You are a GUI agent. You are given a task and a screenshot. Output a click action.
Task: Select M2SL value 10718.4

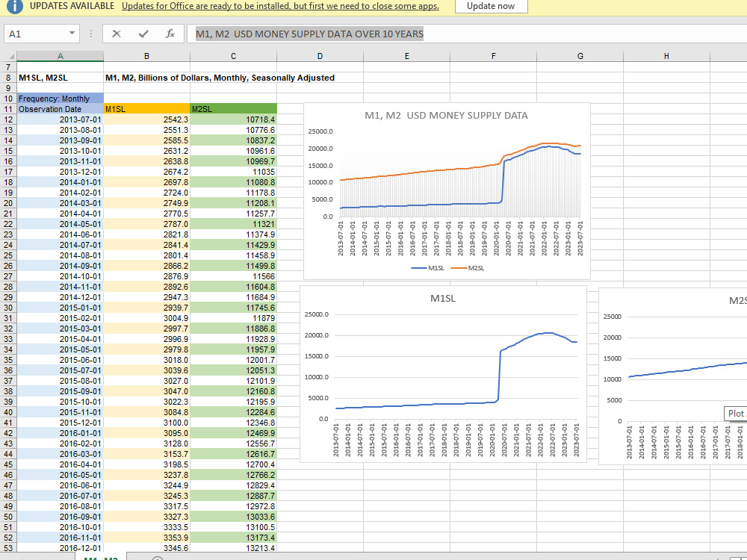coord(233,119)
